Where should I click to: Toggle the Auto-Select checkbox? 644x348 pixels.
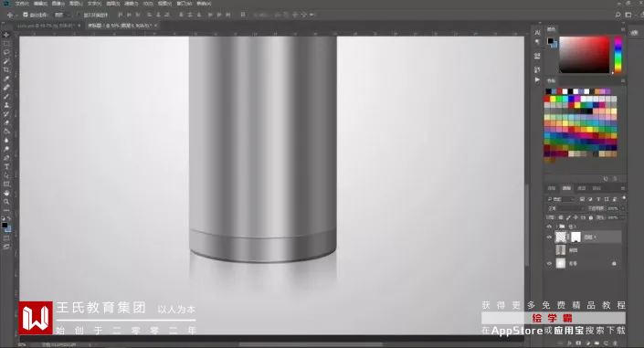coord(26,15)
